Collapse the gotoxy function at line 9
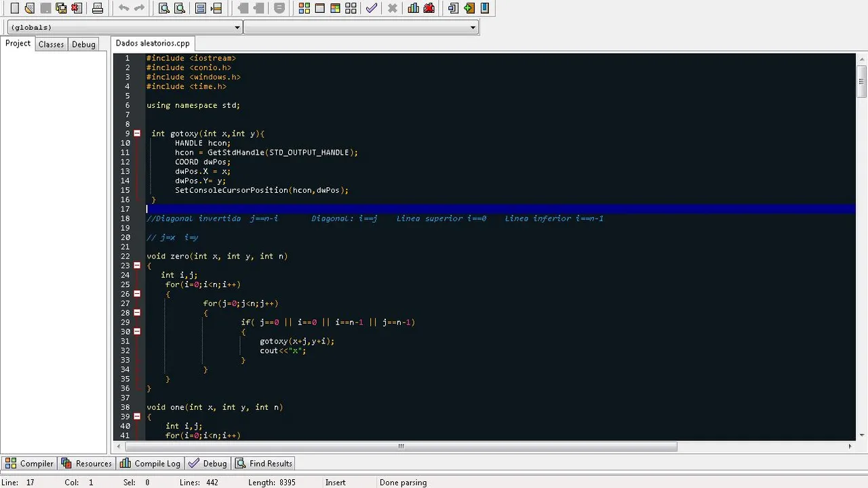The height and width of the screenshot is (488, 868). coord(137,134)
